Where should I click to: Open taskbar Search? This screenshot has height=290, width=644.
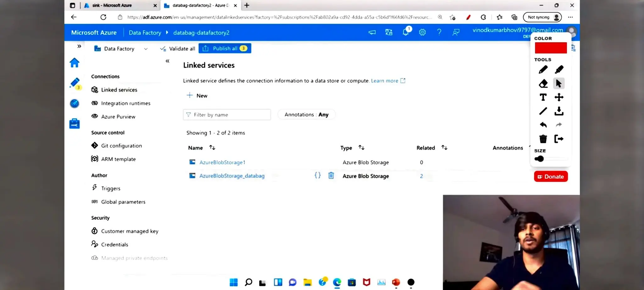[248, 282]
